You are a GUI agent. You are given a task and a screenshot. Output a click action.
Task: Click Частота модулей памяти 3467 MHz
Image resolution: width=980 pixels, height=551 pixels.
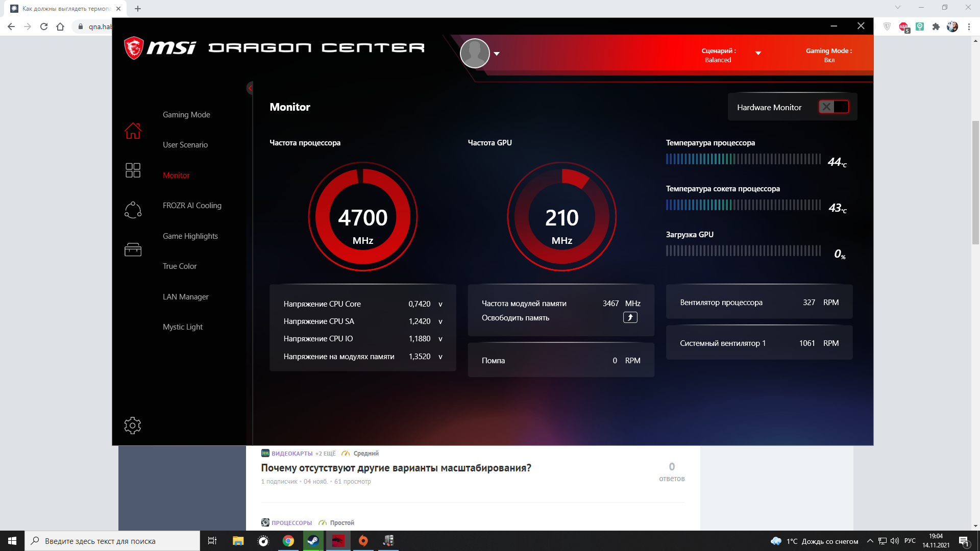click(x=561, y=304)
